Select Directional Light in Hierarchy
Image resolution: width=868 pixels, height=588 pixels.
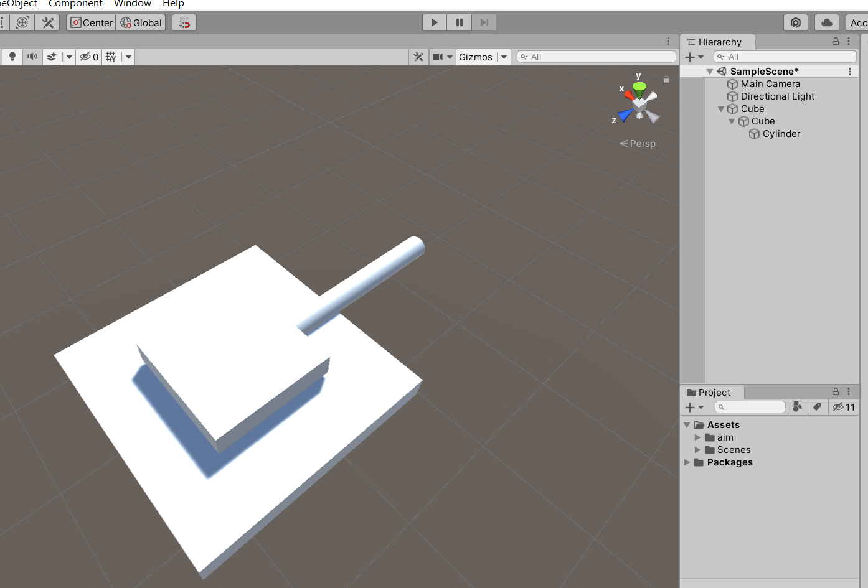coord(777,96)
